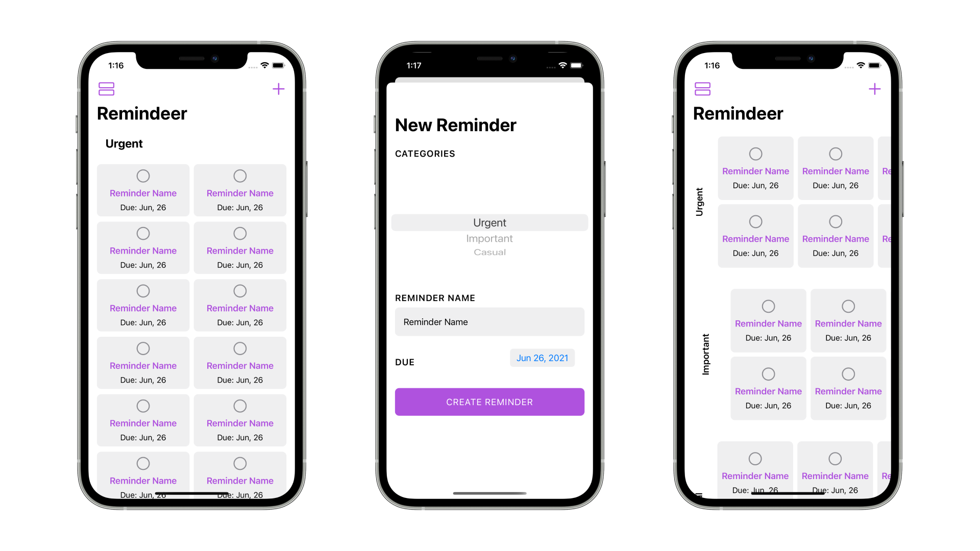This screenshot has width=980, height=551.
Task: Tap the Jun 26, 2021 due date button
Action: pos(542,358)
